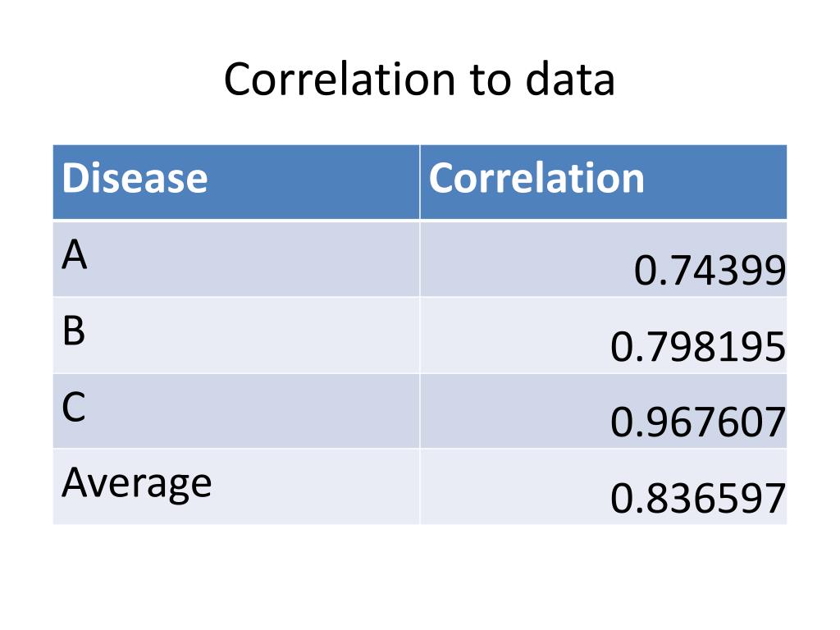The width and height of the screenshot is (840, 630).
Task: Select the Correlation column header
Action: (x=536, y=178)
